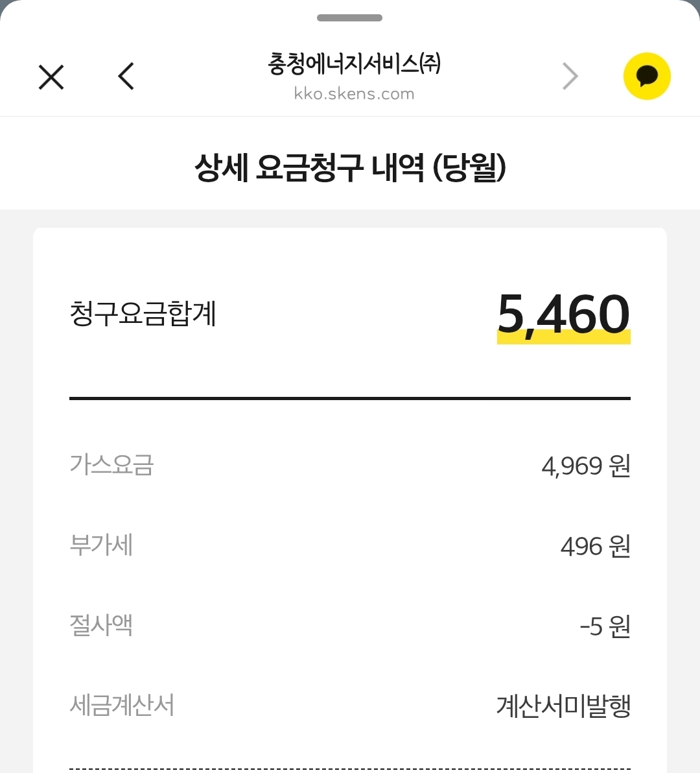Image resolution: width=700 pixels, height=773 pixels.
Task: Click the dashed divider below 세금계산서
Action: [350, 769]
